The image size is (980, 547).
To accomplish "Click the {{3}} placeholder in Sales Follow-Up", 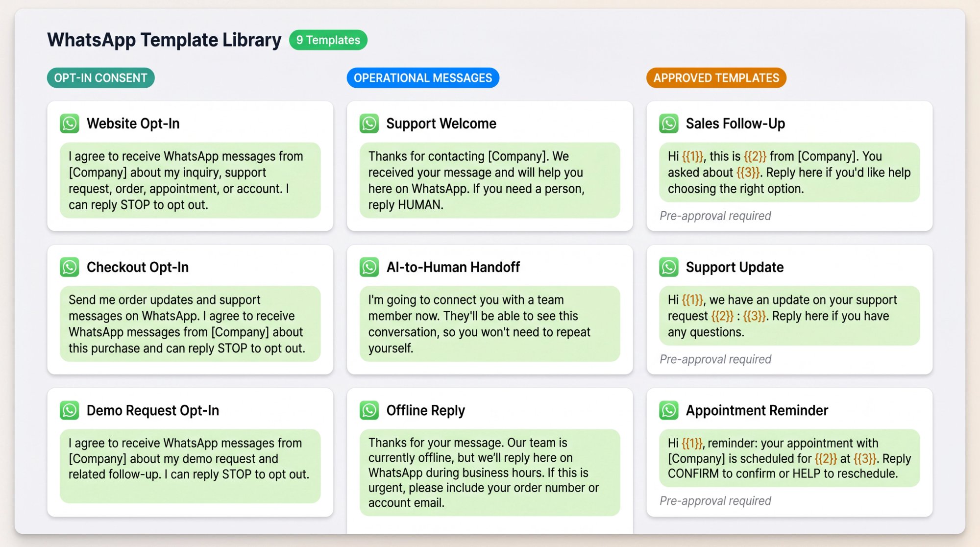I will 748,173.
